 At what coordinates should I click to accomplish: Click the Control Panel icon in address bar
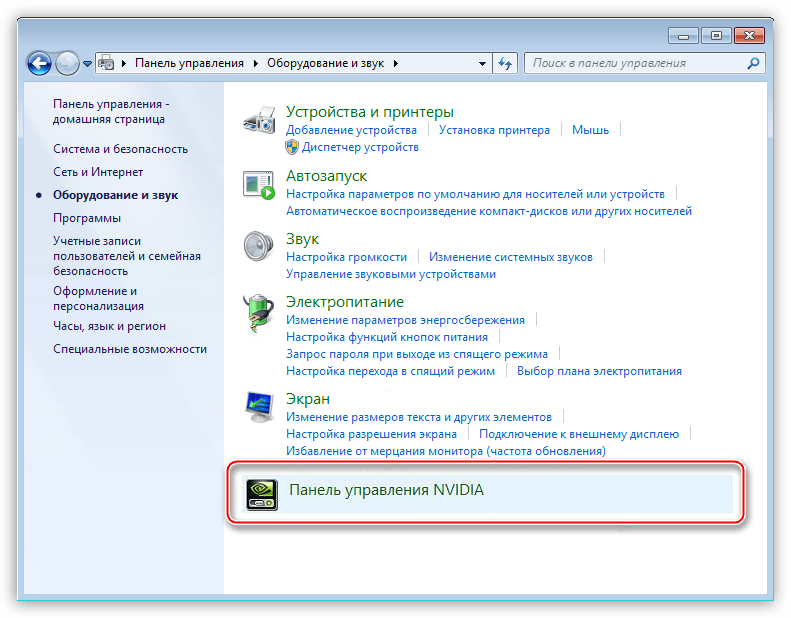(106, 64)
